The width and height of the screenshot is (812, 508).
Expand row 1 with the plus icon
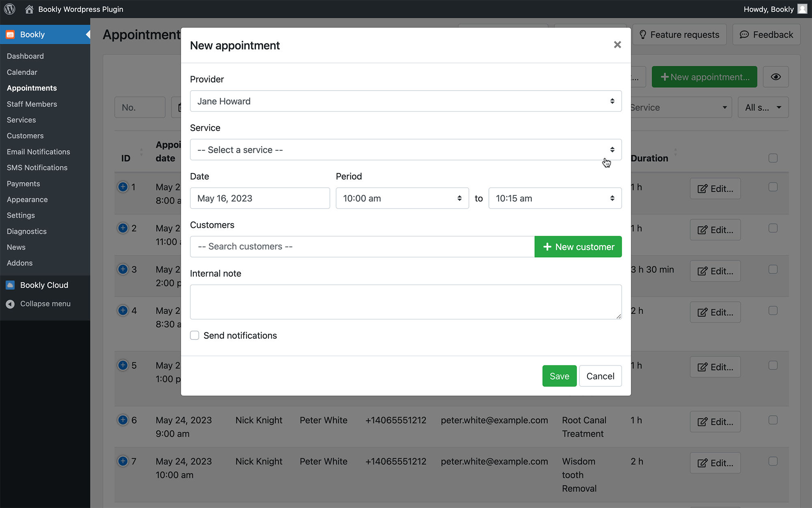click(x=123, y=187)
